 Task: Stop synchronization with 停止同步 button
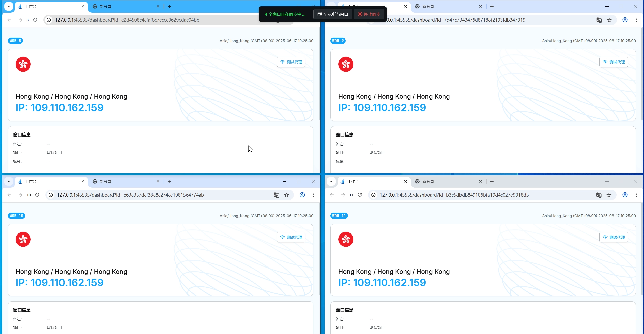[x=369, y=14]
